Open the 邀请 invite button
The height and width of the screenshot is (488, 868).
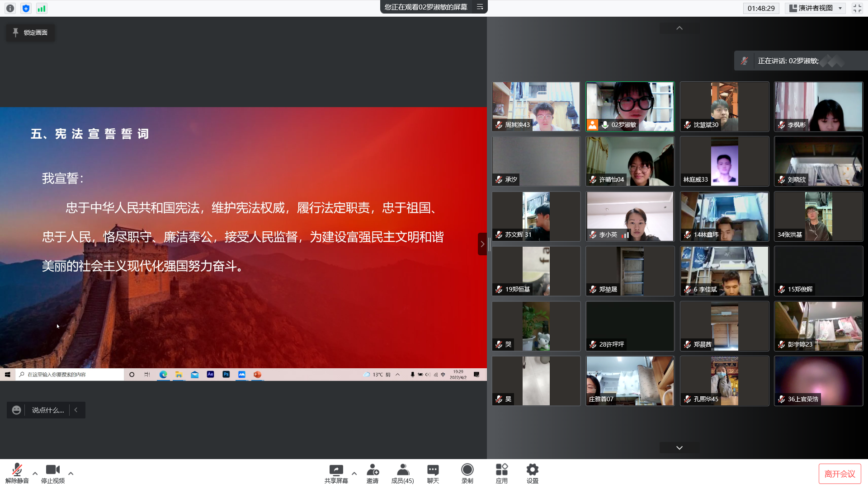(x=373, y=473)
